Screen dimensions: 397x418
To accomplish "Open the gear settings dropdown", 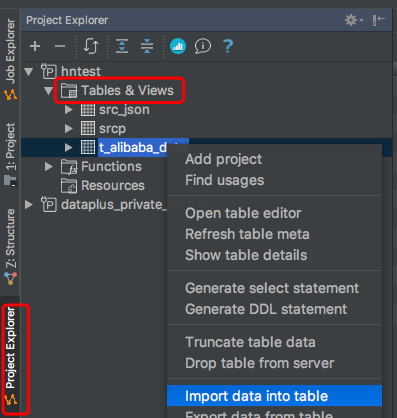I will tap(354, 20).
